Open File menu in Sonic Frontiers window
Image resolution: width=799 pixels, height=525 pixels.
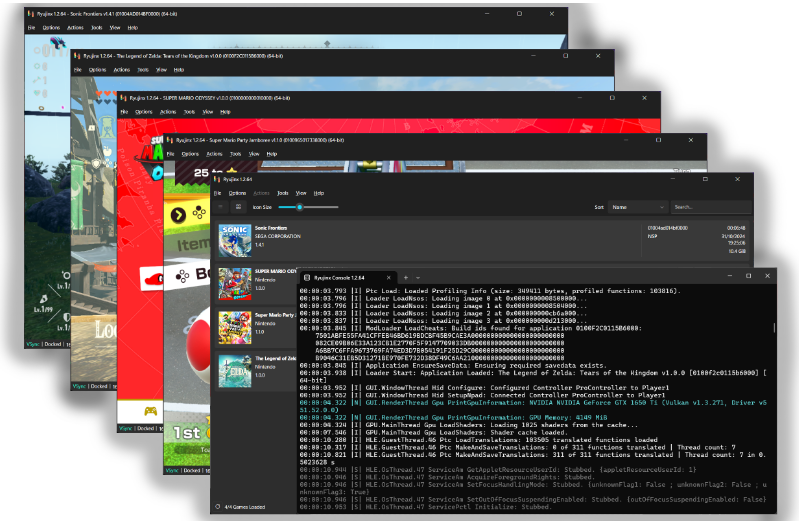32,28
